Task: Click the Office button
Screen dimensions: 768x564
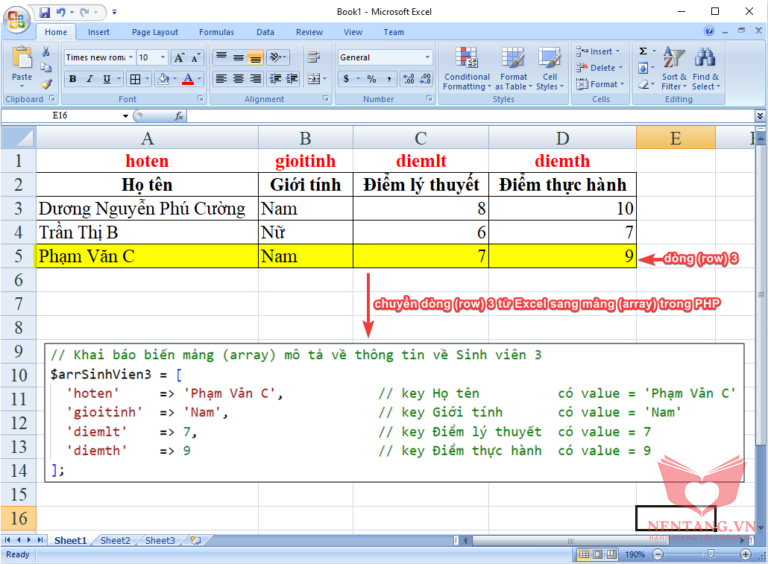Action: [x=17, y=19]
